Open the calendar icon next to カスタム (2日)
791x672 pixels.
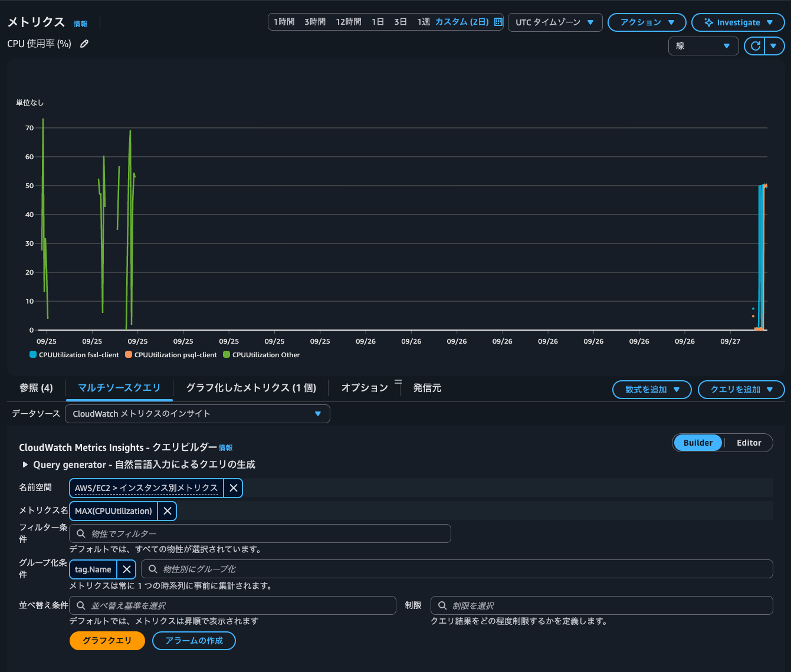498,22
